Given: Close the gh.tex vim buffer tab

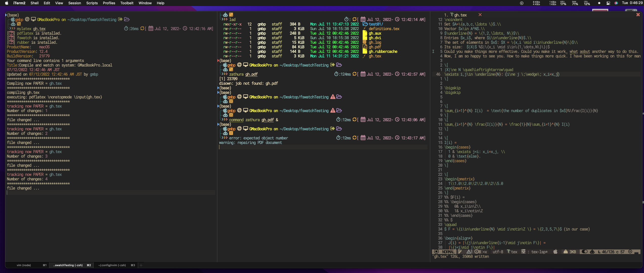Looking at the screenshot, I should 480,15.
